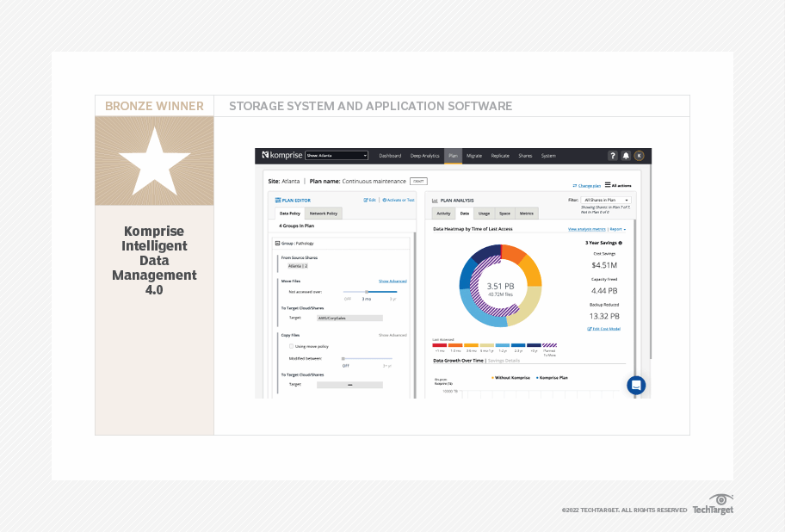The image size is (785, 532).
Task: Click the Plan Analysis chart icon
Action: [x=435, y=201]
